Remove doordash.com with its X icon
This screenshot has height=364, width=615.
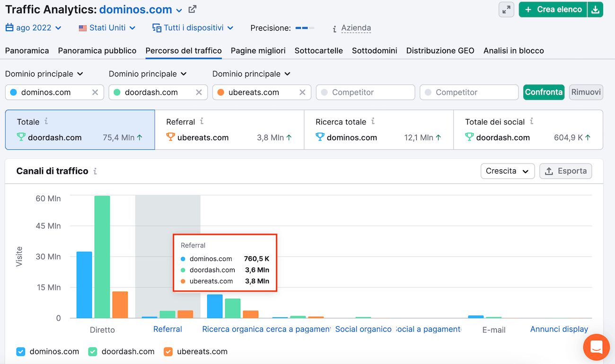click(x=199, y=92)
